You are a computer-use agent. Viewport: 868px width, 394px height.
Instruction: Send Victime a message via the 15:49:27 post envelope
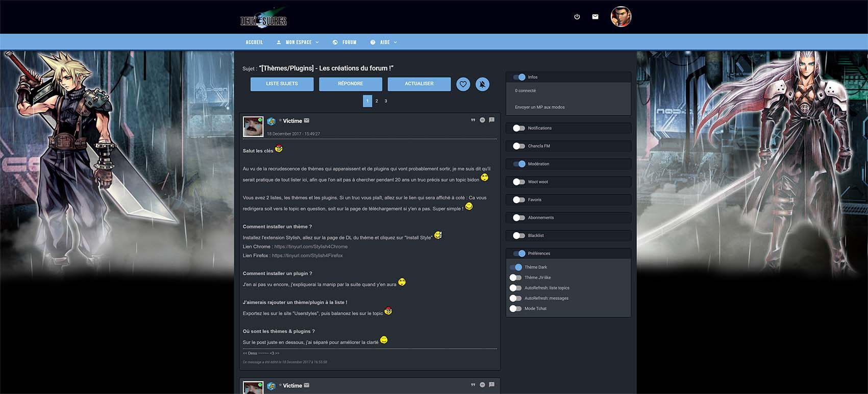pos(307,121)
